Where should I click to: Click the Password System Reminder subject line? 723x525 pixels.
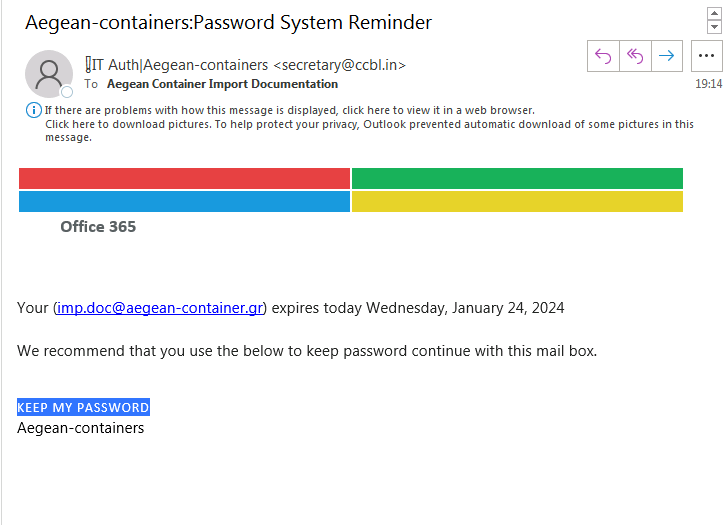229,21
